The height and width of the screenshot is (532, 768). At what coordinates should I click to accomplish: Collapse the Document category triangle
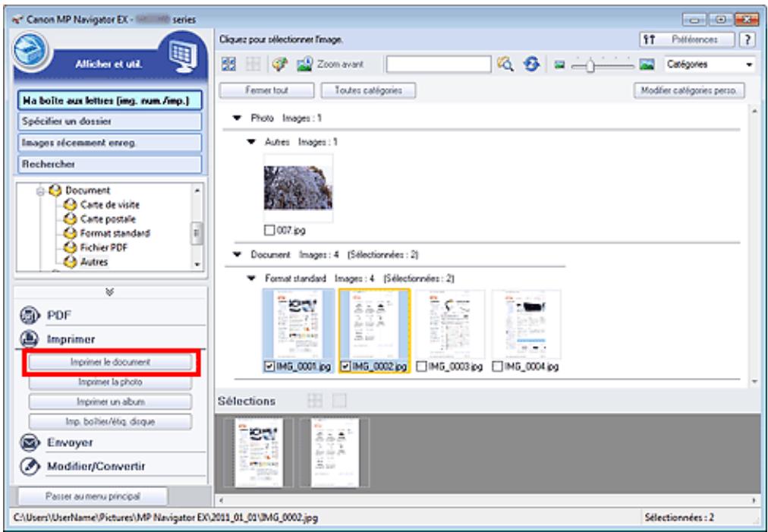click(238, 255)
